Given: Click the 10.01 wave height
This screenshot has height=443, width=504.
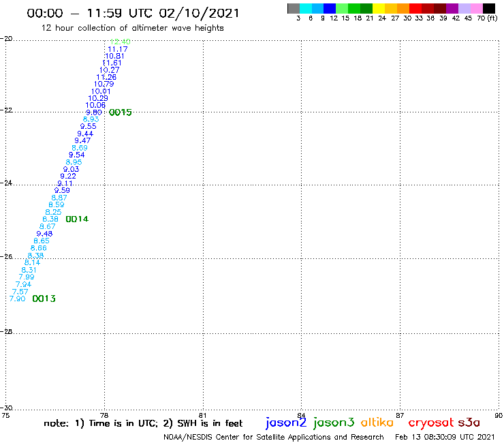Looking at the screenshot, I should point(101,91).
